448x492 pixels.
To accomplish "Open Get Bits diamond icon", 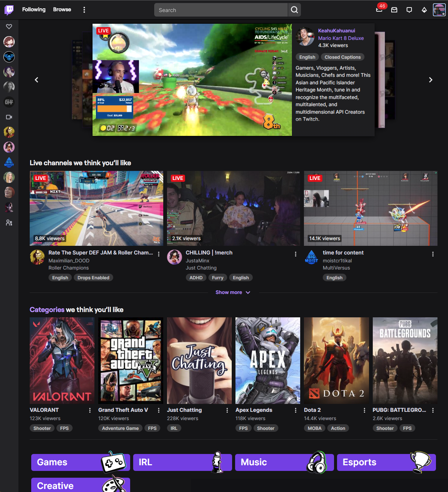I will pyautogui.click(x=424, y=10).
